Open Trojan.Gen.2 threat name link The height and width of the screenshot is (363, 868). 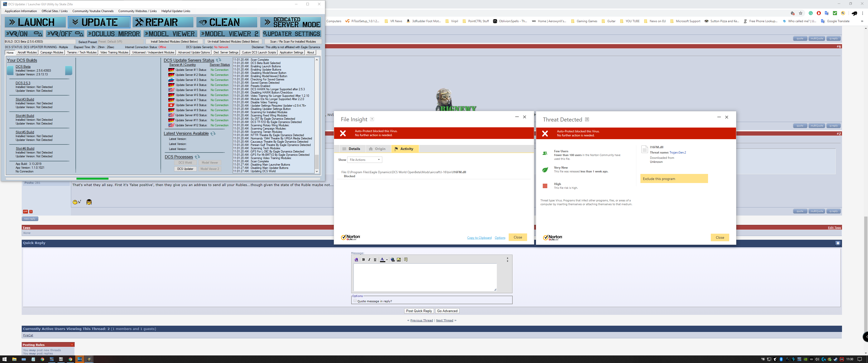click(x=677, y=153)
